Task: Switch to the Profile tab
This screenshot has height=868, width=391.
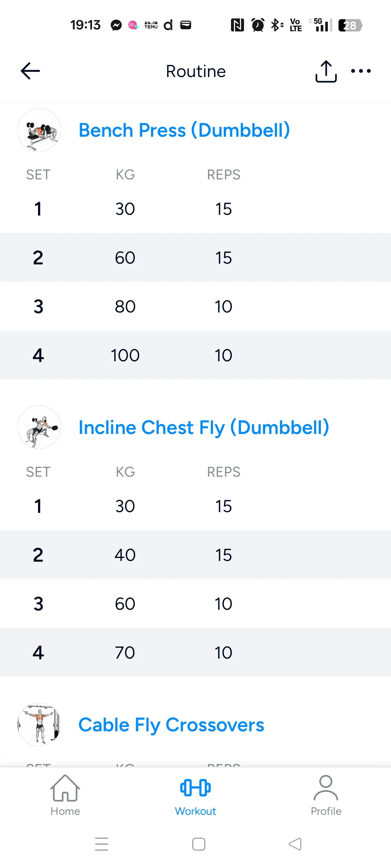Action: (x=326, y=795)
